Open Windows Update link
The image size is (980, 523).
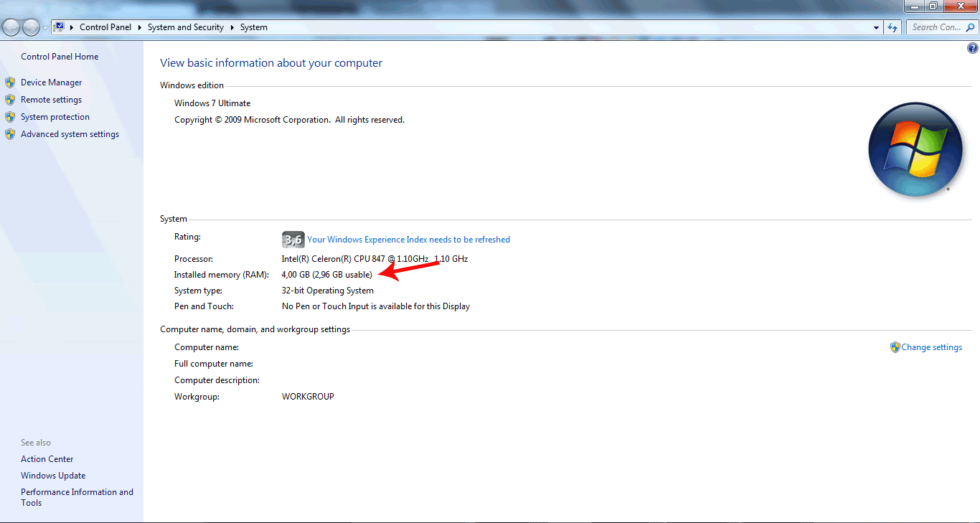[x=53, y=476]
